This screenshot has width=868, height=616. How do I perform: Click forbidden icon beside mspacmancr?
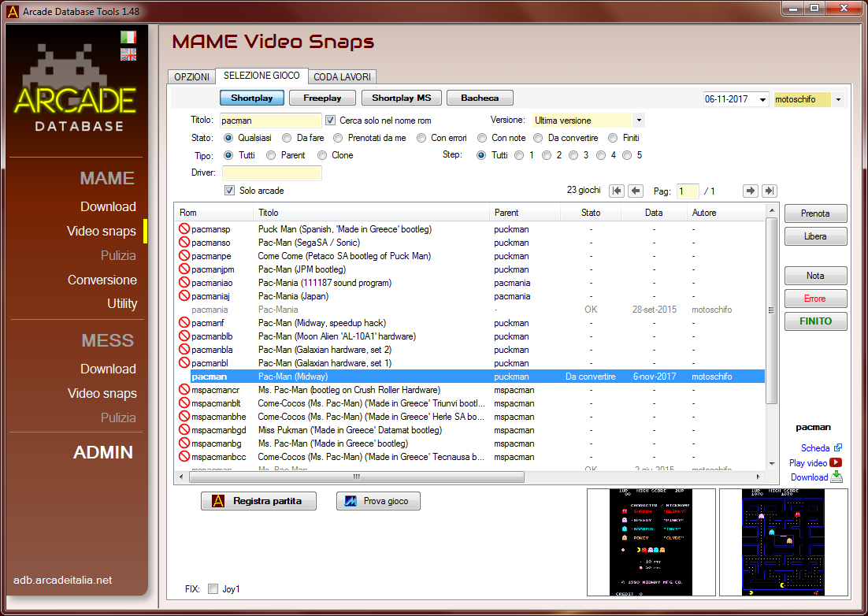click(184, 390)
